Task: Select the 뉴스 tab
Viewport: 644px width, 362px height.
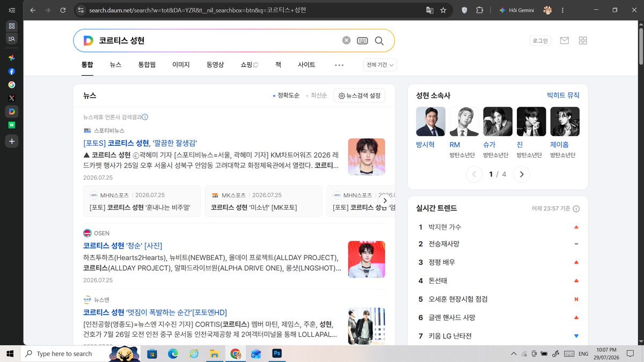Action: (x=115, y=65)
